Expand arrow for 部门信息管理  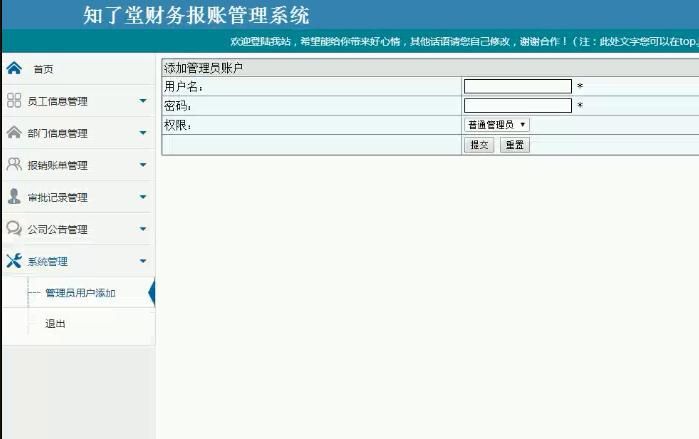tap(143, 133)
